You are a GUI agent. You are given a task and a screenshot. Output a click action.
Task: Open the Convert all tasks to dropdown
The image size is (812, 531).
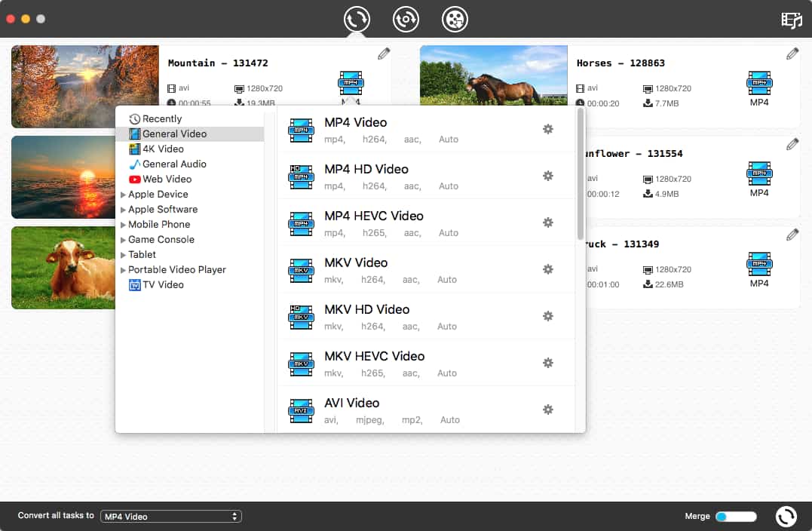(x=170, y=516)
